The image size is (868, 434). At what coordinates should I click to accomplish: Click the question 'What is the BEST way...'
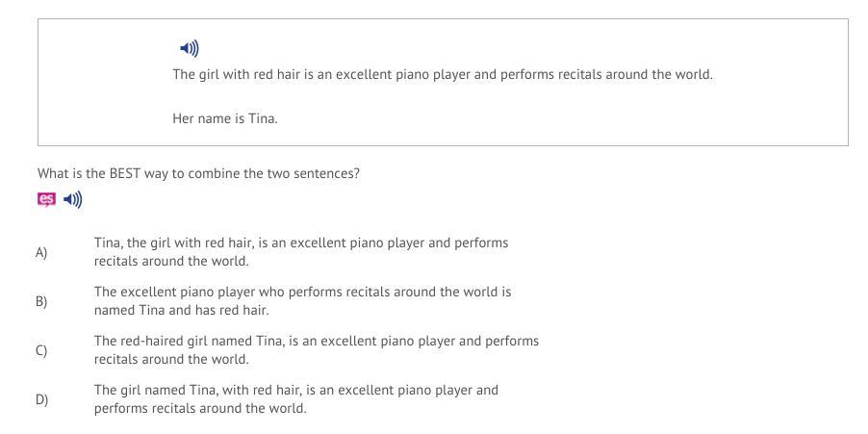[198, 173]
